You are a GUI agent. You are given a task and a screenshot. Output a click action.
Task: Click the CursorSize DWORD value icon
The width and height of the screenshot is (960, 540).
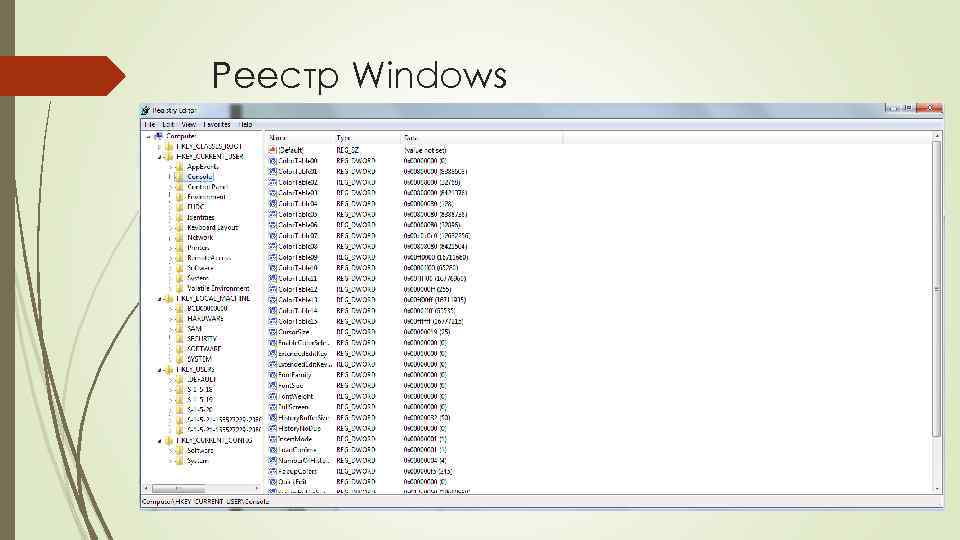272,332
